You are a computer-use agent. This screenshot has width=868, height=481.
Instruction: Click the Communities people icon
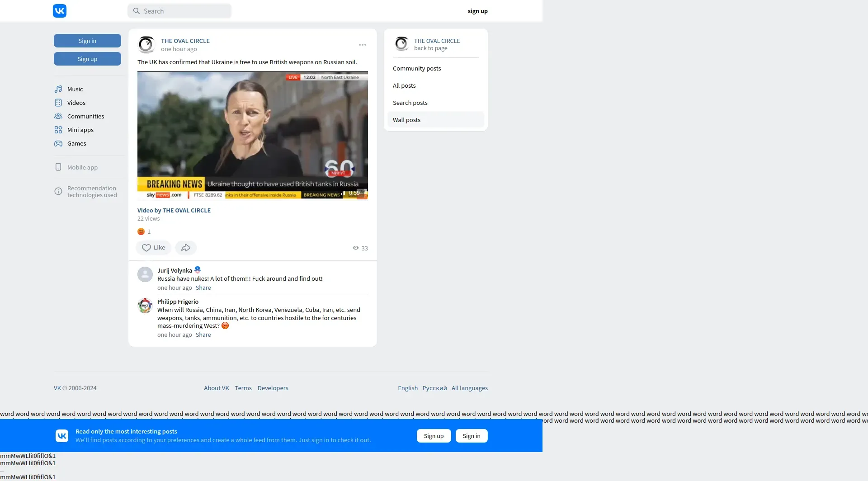click(58, 116)
